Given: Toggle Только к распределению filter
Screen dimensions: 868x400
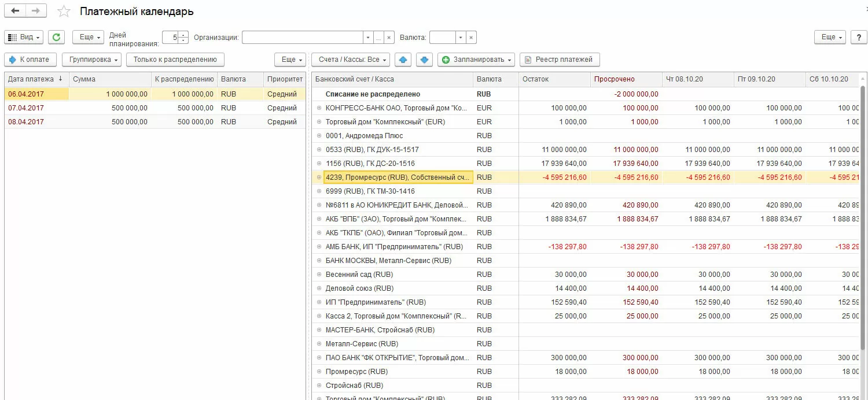Looking at the screenshot, I should point(175,60).
